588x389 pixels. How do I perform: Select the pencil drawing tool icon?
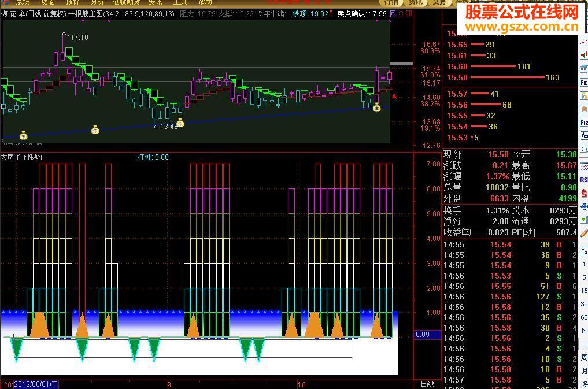(584, 233)
